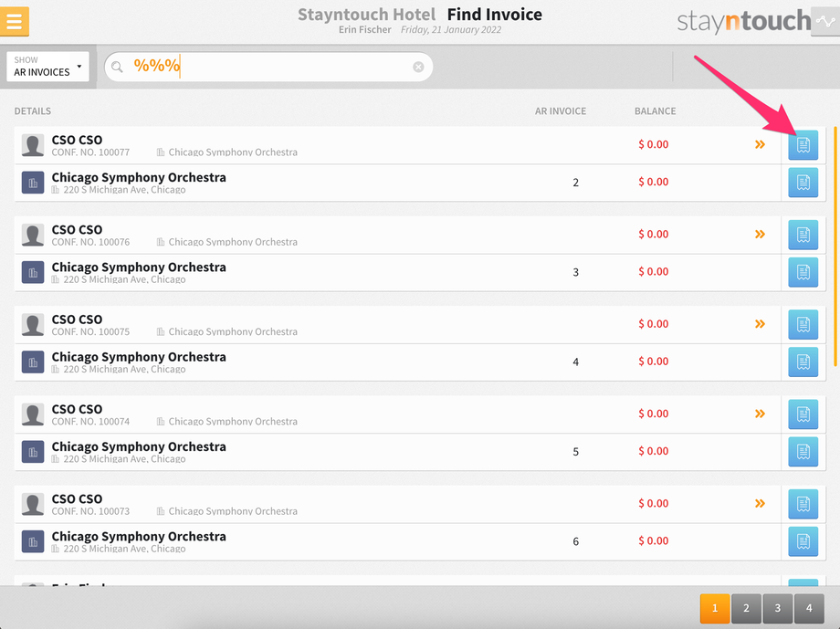Select Chicago Symphony Orchestra with AR invoice 4
The height and width of the screenshot is (629, 840).
139,357
